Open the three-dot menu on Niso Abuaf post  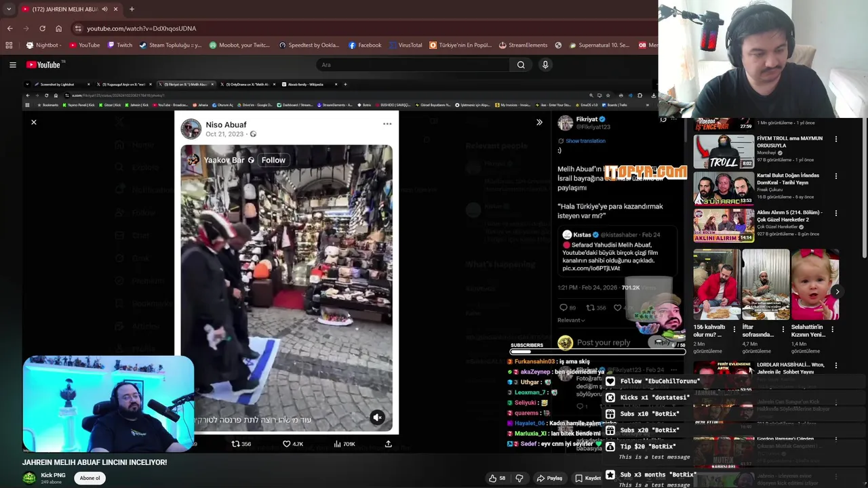(387, 124)
